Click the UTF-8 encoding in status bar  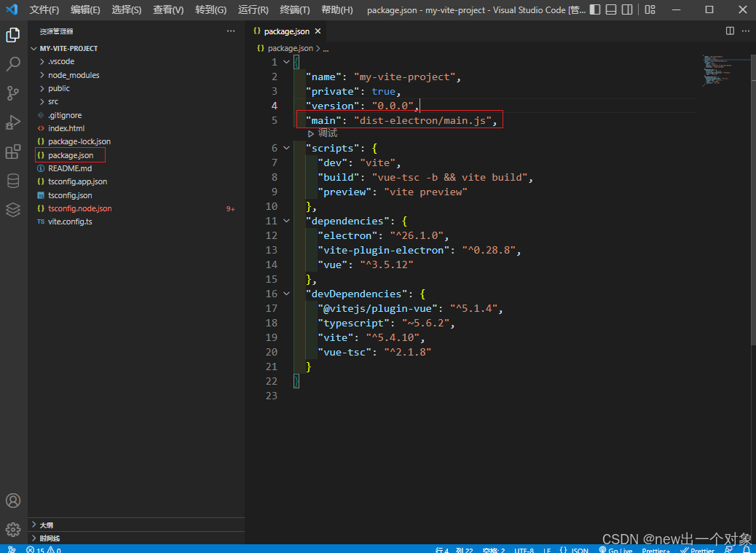524,549
